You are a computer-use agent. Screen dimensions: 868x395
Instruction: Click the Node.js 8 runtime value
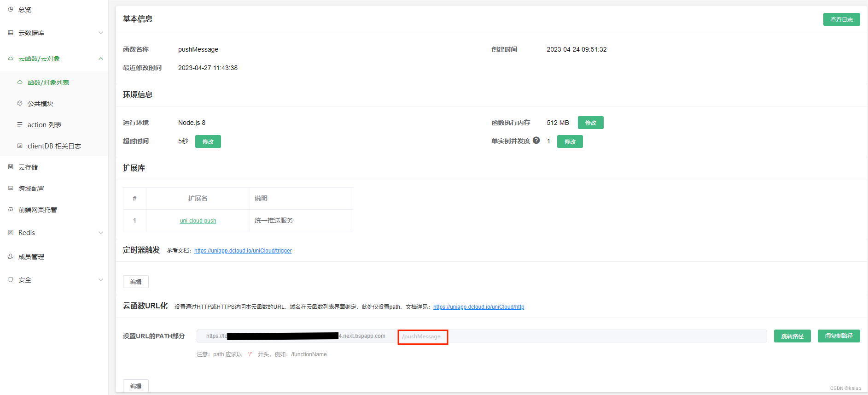click(x=192, y=123)
